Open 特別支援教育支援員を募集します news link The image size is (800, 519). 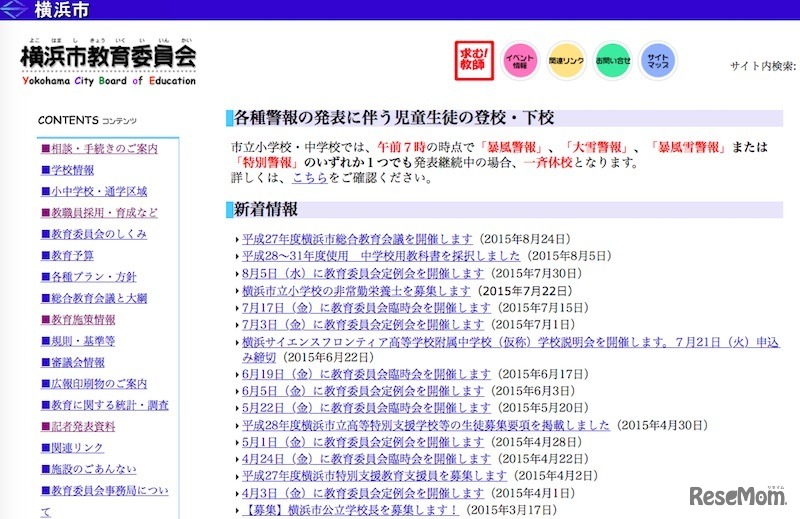[x=374, y=476]
